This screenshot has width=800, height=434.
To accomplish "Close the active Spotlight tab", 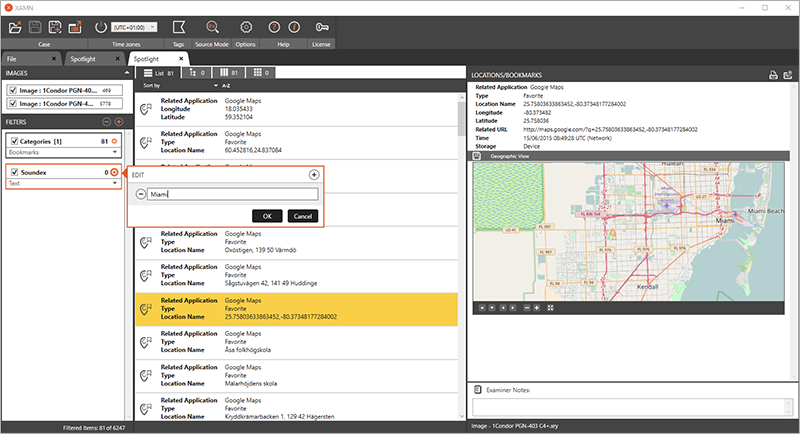I will click(181, 59).
